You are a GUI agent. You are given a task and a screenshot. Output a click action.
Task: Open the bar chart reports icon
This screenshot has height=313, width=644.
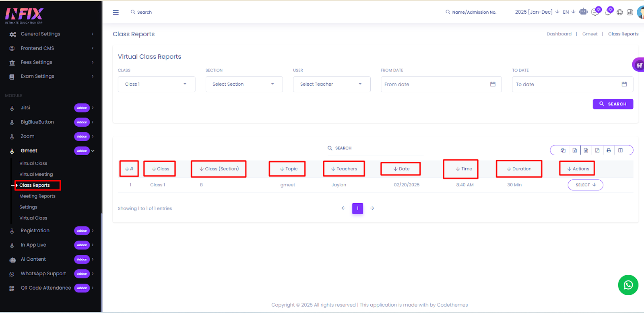630,12
